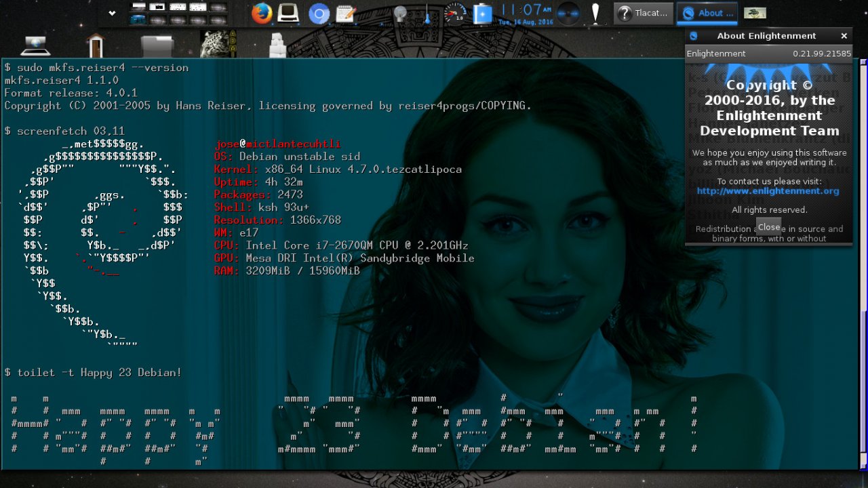The height and width of the screenshot is (488, 868).
Task: Click the 'All rights reserved.' text
Action: tap(769, 210)
